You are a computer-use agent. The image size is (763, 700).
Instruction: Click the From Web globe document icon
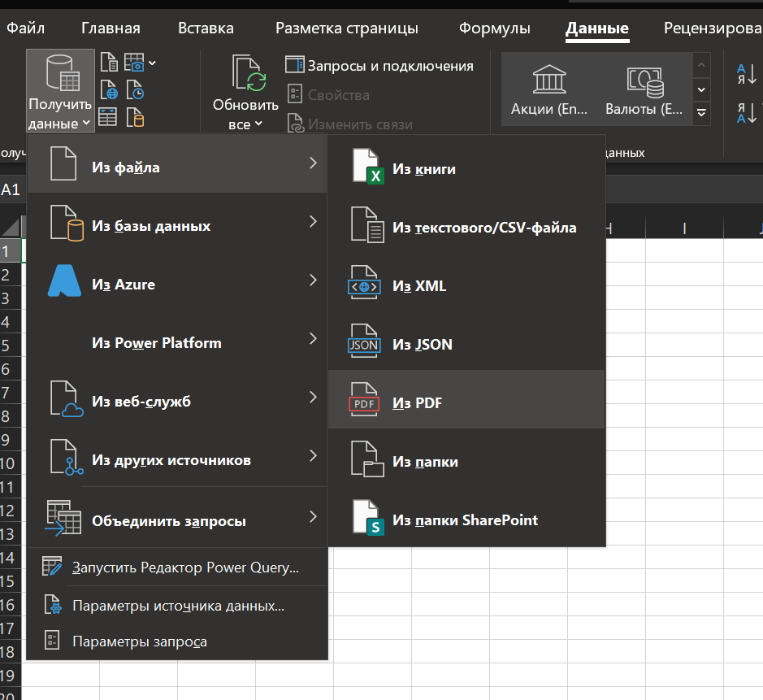point(109,90)
